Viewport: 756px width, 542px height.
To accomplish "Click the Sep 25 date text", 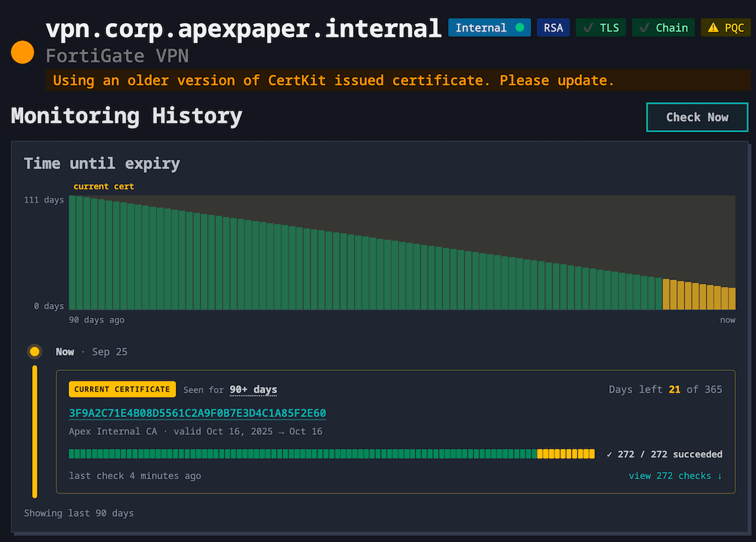I will coord(110,352).
